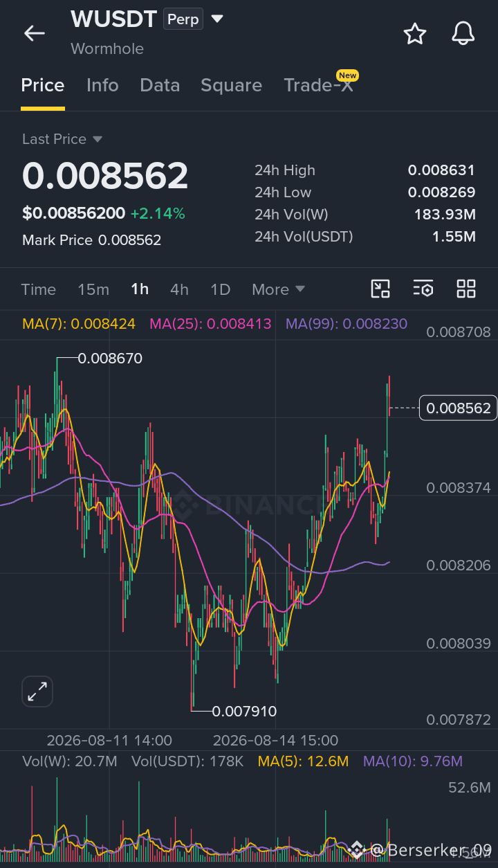This screenshot has width=498, height=868.
Task: Click the Perp contract badge
Action: click(183, 19)
